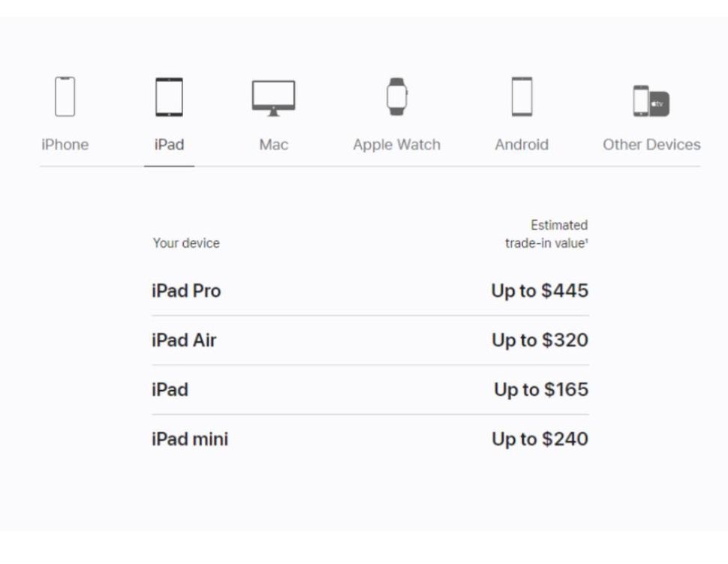Viewport: 728px width, 564px height.
Task: Select the Android phone icon
Action: point(522,96)
